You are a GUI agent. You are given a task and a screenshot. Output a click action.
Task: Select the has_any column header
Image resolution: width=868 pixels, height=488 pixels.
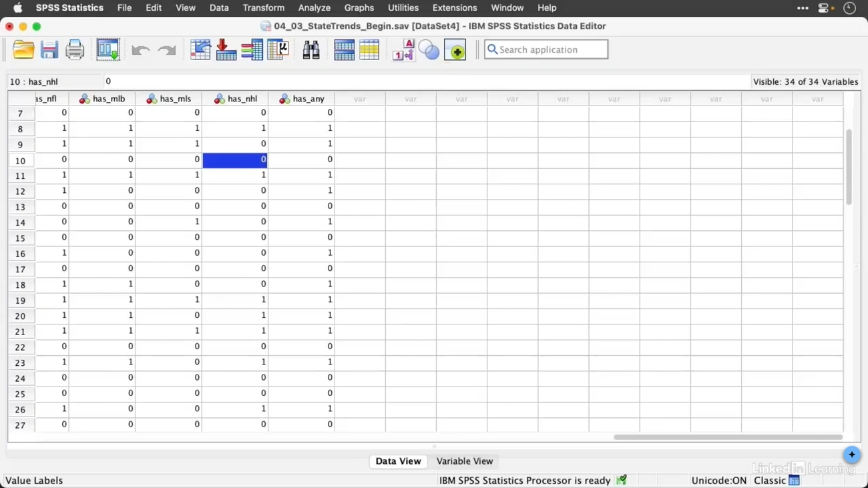[302, 99]
